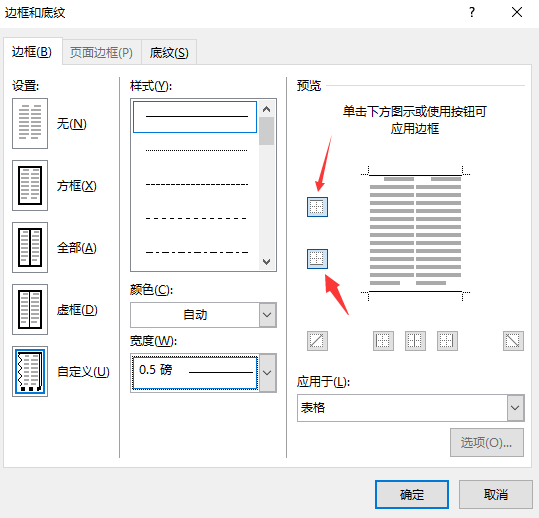This screenshot has width=539, height=518.
Task: Switch to the 底纹(S) tab
Action: (169, 53)
